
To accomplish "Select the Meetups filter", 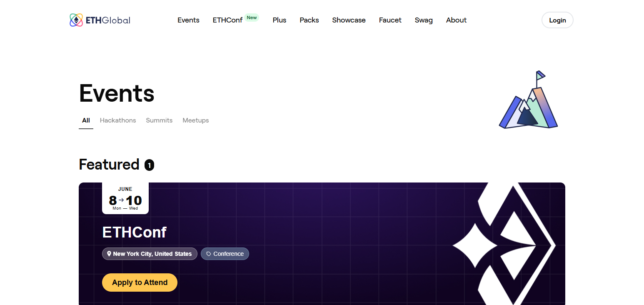I will pyautogui.click(x=195, y=120).
